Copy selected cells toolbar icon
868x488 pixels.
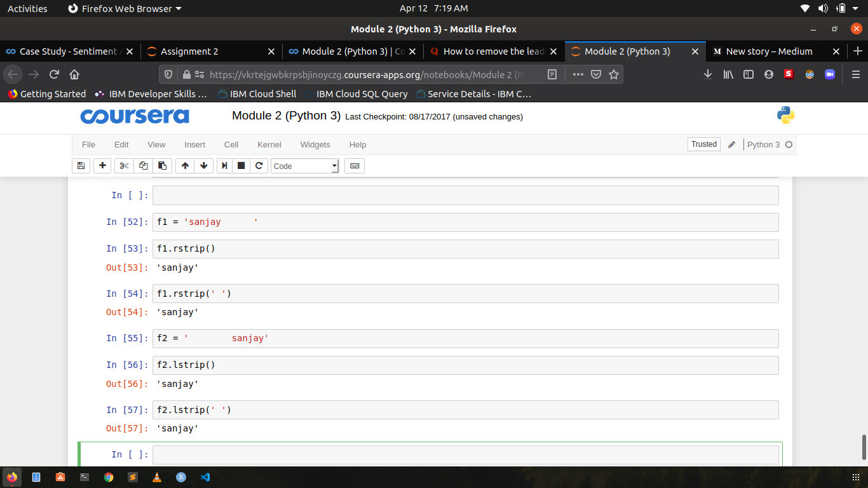click(x=143, y=166)
